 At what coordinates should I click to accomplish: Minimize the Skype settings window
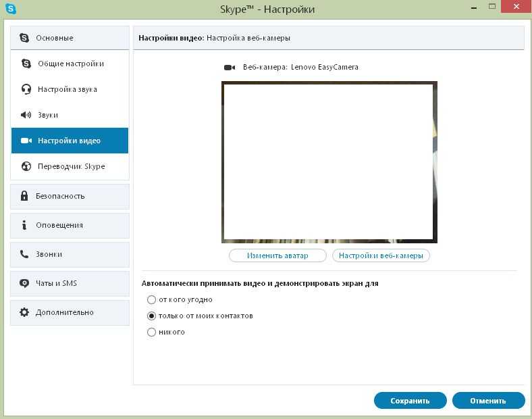tap(474, 7)
